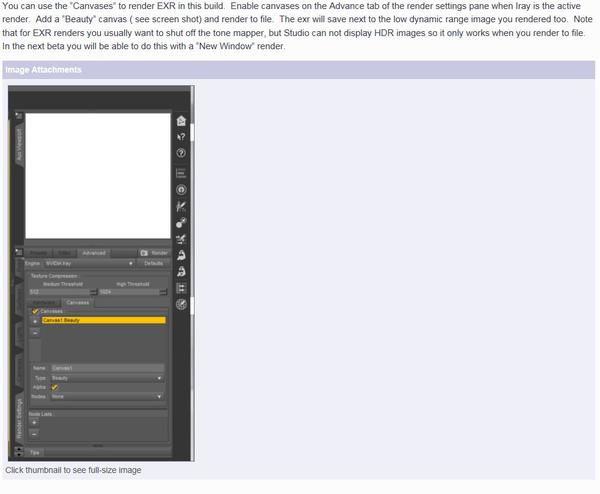Viewport: 600px width, 494px height.
Task: Click the house-shaped home icon in the side toolbar
Action: [181, 121]
